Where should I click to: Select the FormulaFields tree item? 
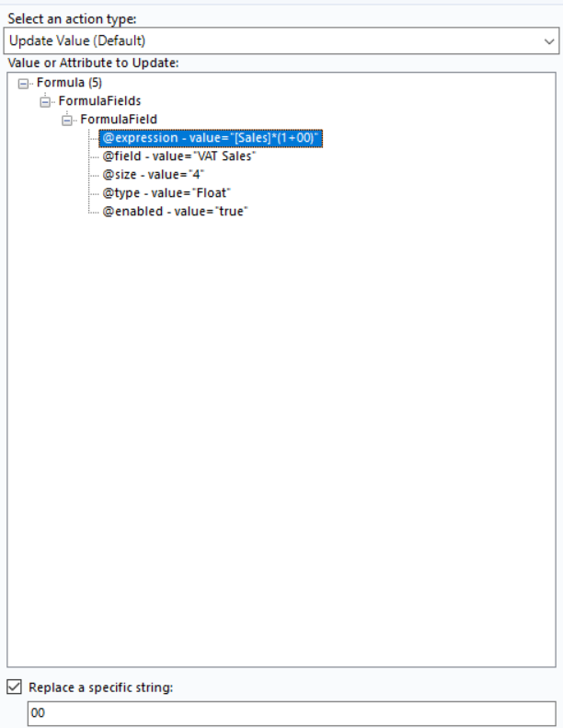(99, 100)
